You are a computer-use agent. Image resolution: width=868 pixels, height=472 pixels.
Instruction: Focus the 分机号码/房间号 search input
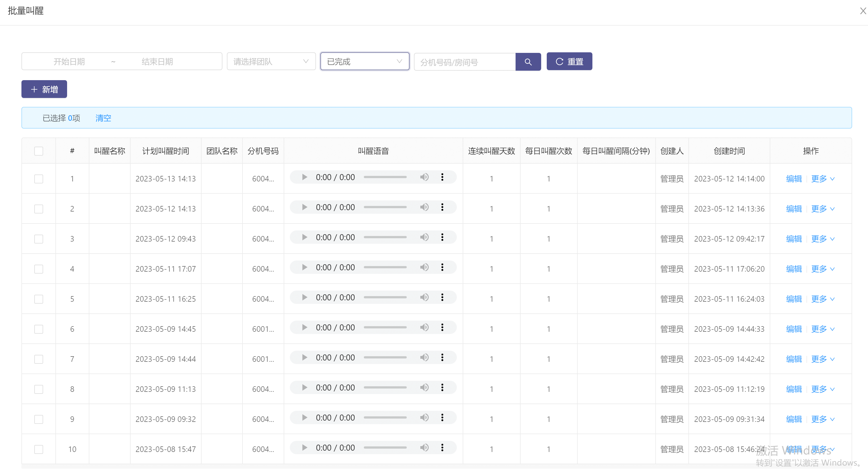[x=465, y=62]
